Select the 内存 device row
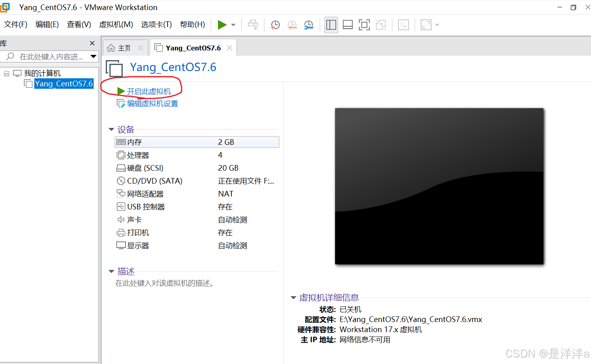The width and height of the screenshot is (591, 364). tap(197, 142)
